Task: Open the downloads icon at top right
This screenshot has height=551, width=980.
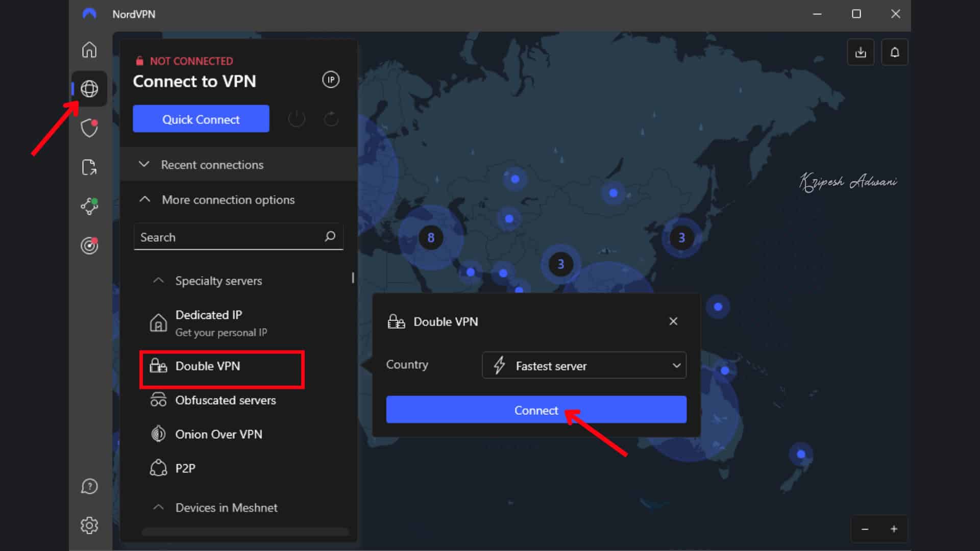Action: point(861,53)
